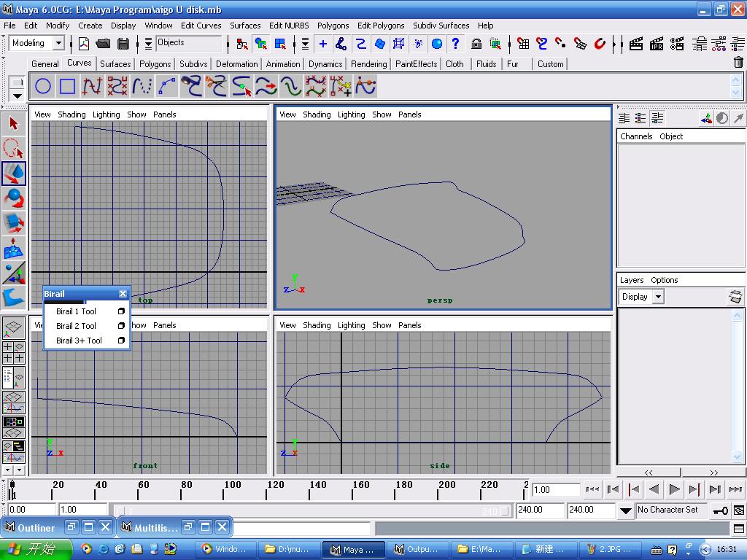Click the Offset Curve shelf icon
The height and width of the screenshot is (560, 747).
[291, 86]
